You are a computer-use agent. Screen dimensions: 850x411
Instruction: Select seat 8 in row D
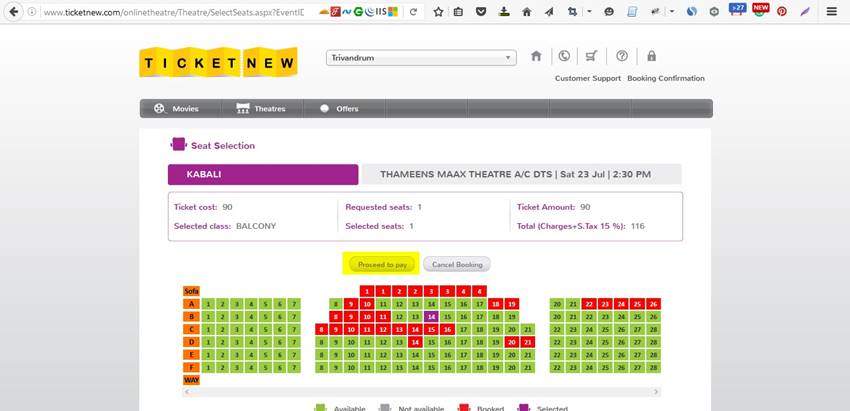(321, 342)
